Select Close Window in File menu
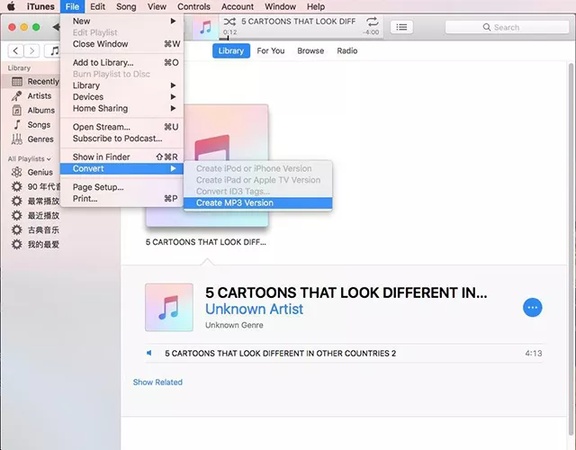The width and height of the screenshot is (576, 450). coord(122,44)
